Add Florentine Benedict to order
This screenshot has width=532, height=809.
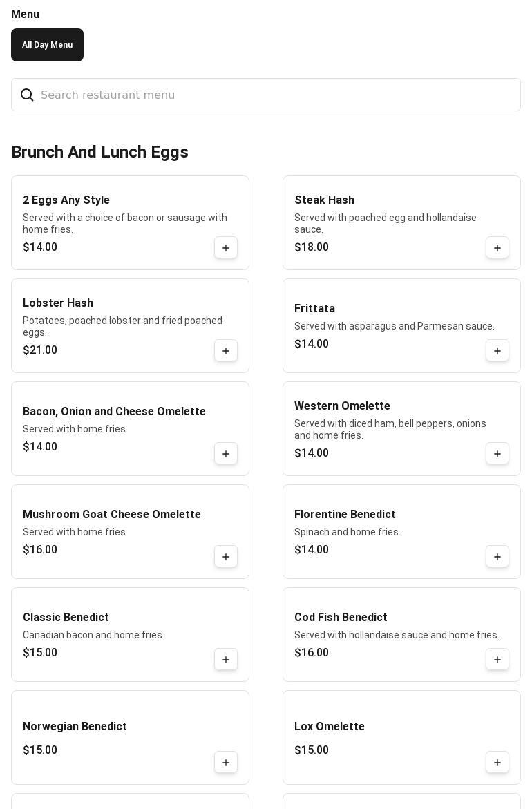497,557
